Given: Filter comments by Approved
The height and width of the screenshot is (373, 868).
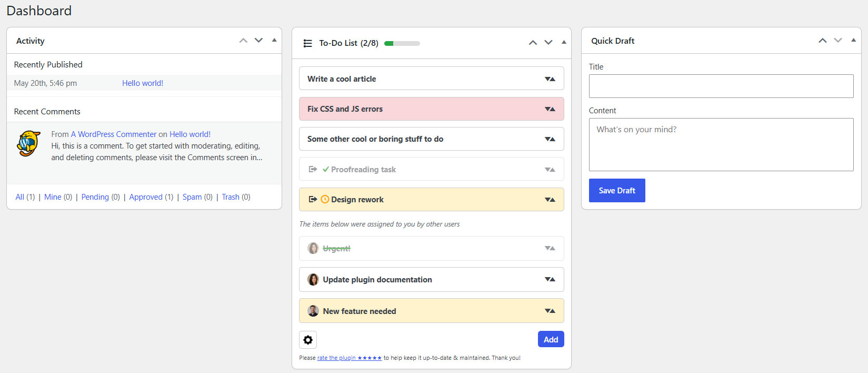Looking at the screenshot, I should [146, 197].
